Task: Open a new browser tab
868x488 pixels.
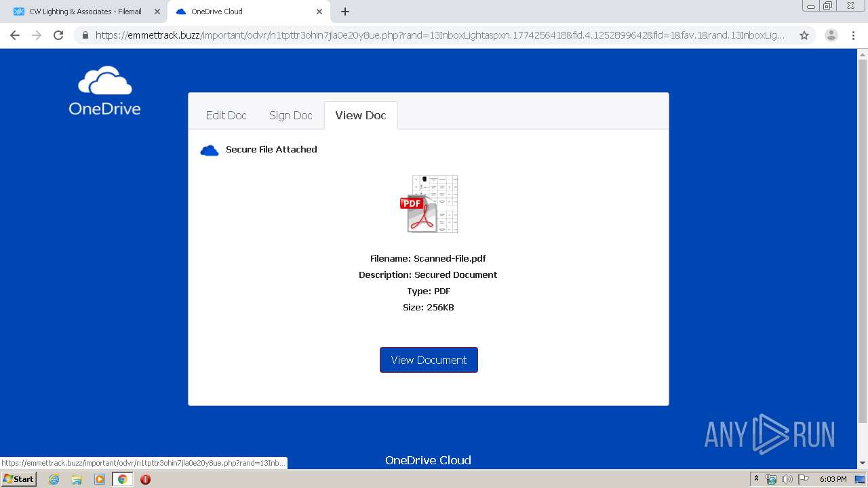Action: 345,12
